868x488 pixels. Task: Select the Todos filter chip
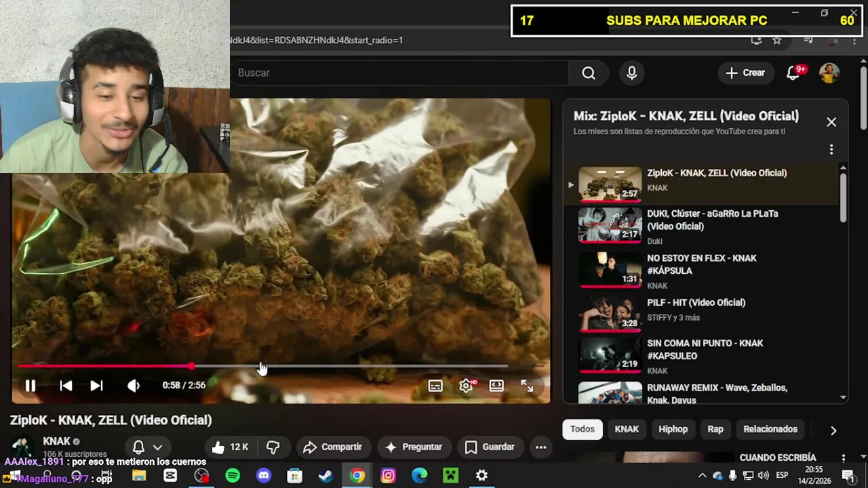click(582, 429)
